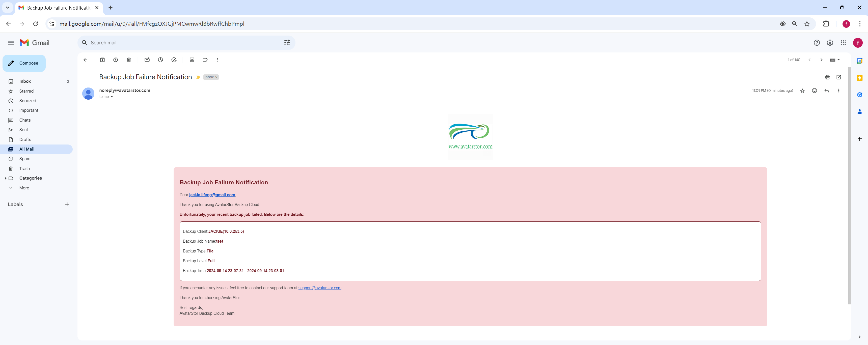Reply to noreply@avatarstor.com message
The image size is (868, 345).
827,91
